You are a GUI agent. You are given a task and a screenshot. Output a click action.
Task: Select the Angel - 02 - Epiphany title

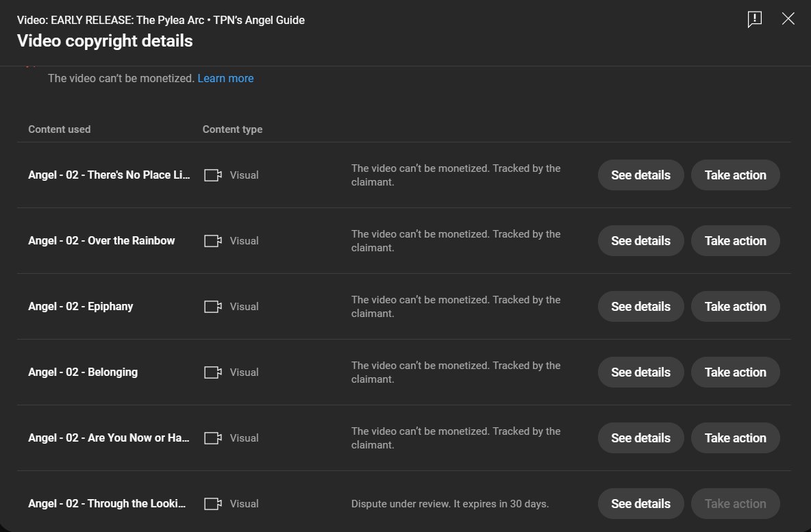(81, 306)
